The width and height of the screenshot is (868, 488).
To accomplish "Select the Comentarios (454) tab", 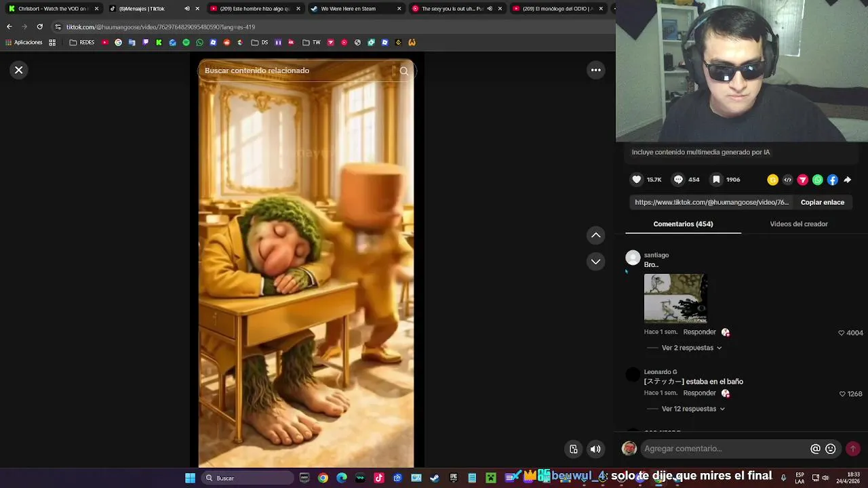I will (683, 224).
